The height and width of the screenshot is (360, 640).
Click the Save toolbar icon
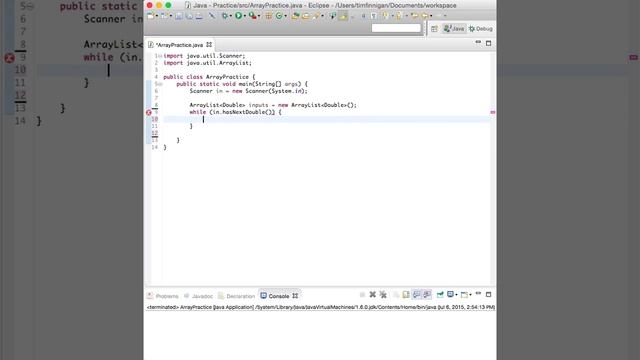(178, 16)
